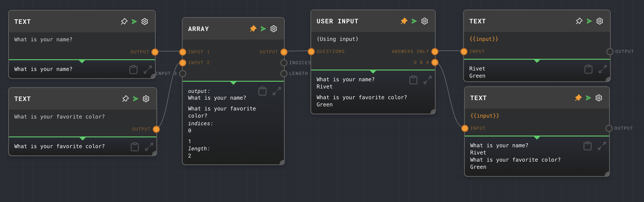Screen dimensions: 644x202
Task: Select the Answers Only output port
Action: click(x=435, y=51)
